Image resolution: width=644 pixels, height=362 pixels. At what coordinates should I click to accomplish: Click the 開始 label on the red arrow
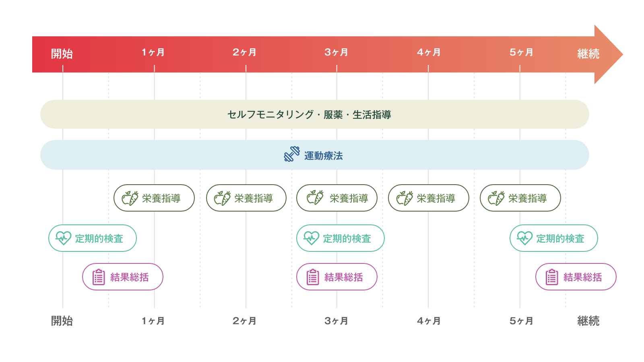[62, 53]
